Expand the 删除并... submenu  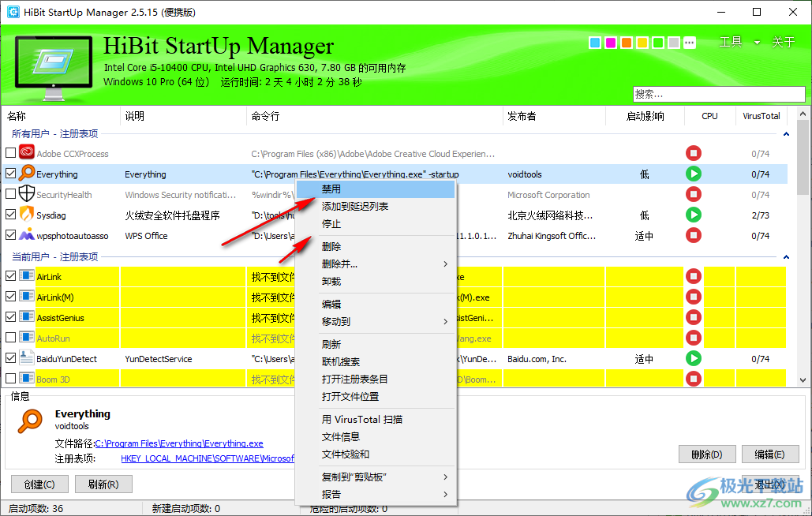point(445,264)
